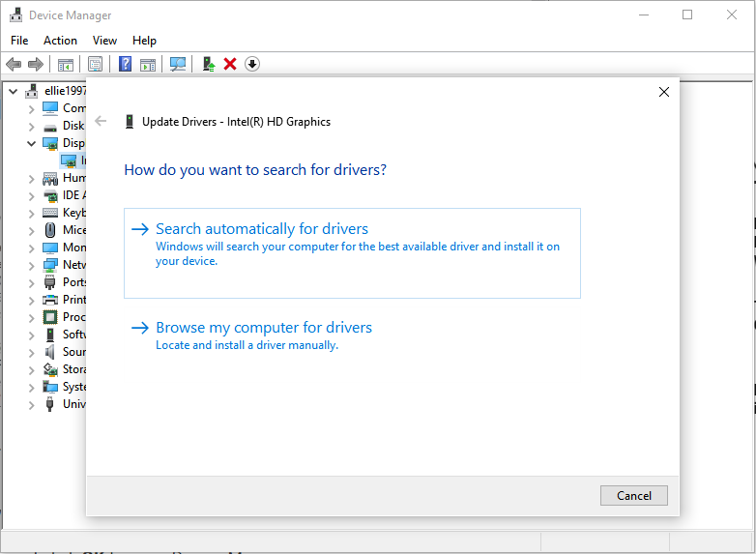Expand the Network adapters tree node
This screenshot has width=756, height=554.
32,265
